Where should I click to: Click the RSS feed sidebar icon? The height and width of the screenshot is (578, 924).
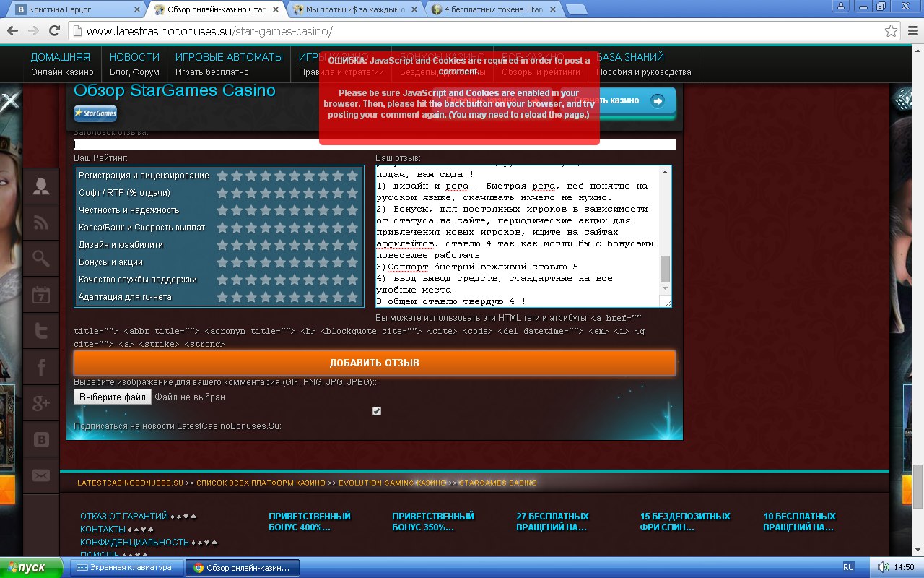41,223
